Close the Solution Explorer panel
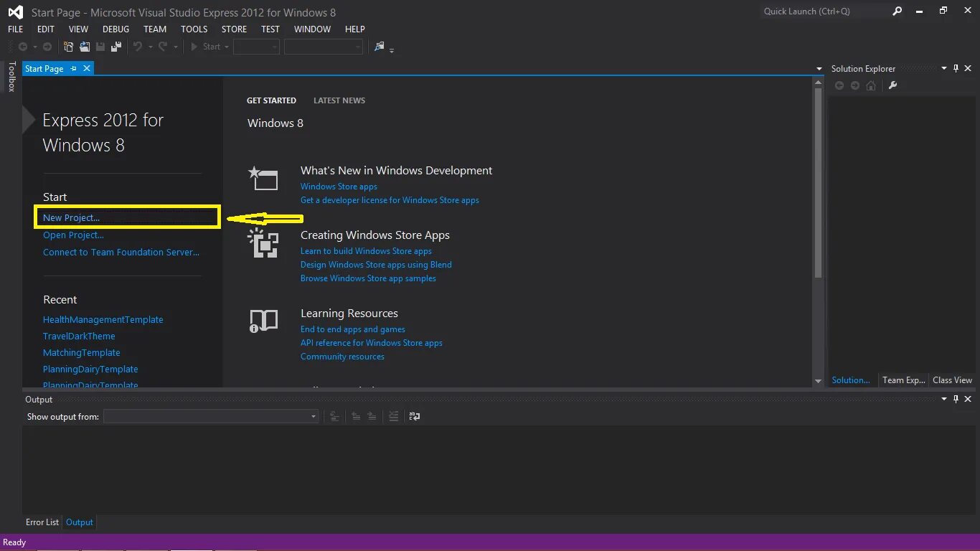The height and width of the screenshot is (551, 980). [x=969, y=68]
